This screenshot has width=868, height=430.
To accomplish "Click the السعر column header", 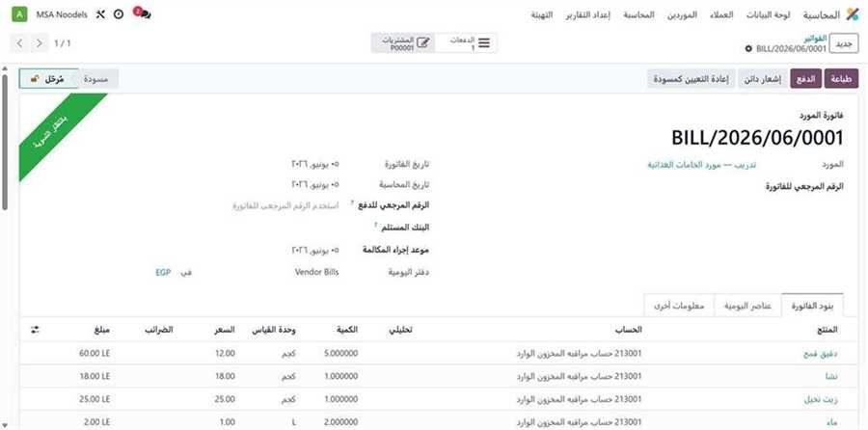I will pyautogui.click(x=225, y=330).
